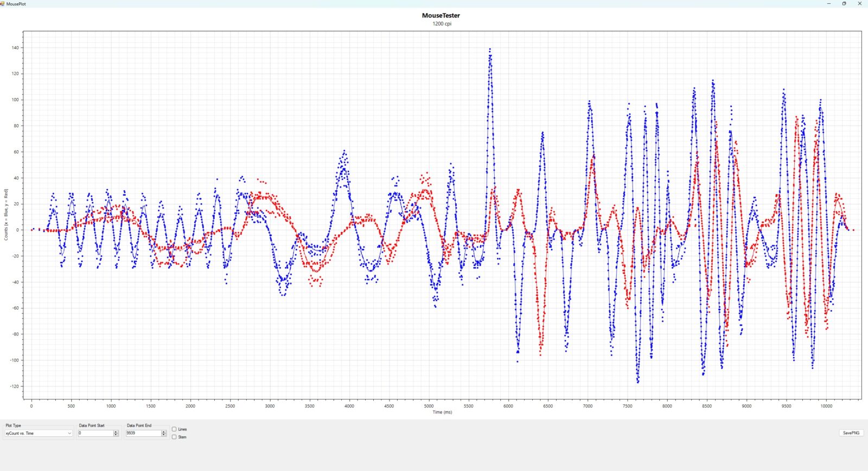Image resolution: width=868 pixels, height=471 pixels.
Task: Decrease Data Point End using down arrow
Action: click(x=164, y=435)
